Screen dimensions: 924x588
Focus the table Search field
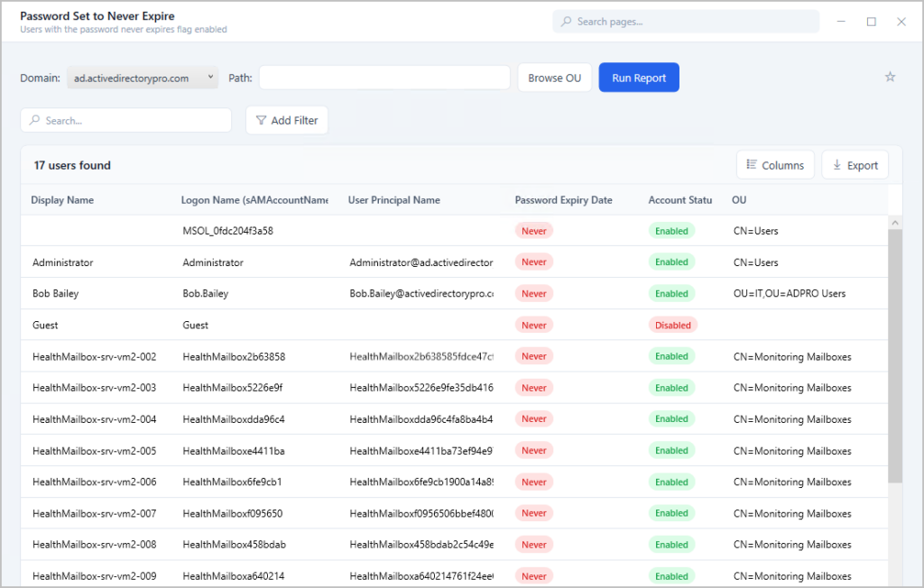[x=126, y=120]
